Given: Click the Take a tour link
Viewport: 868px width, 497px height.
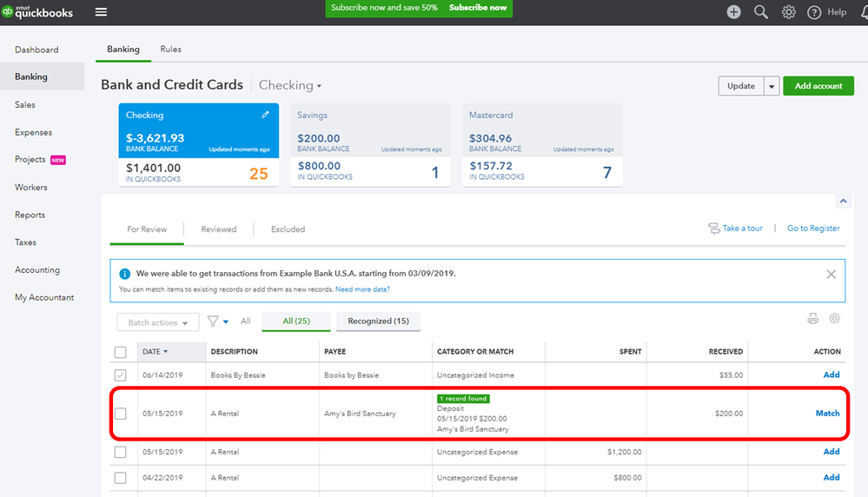Looking at the screenshot, I should coord(736,228).
